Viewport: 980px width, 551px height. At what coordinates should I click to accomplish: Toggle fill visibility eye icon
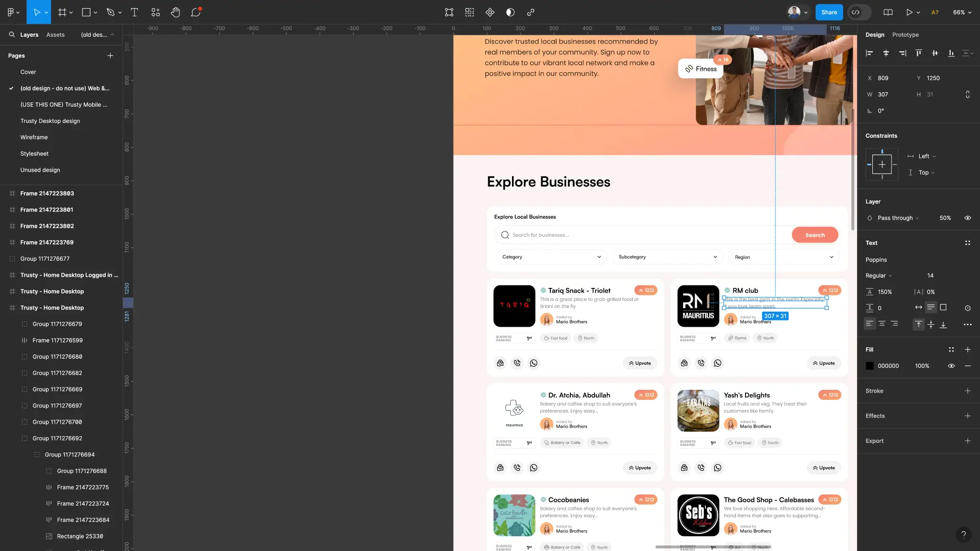pyautogui.click(x=951, y=366)
